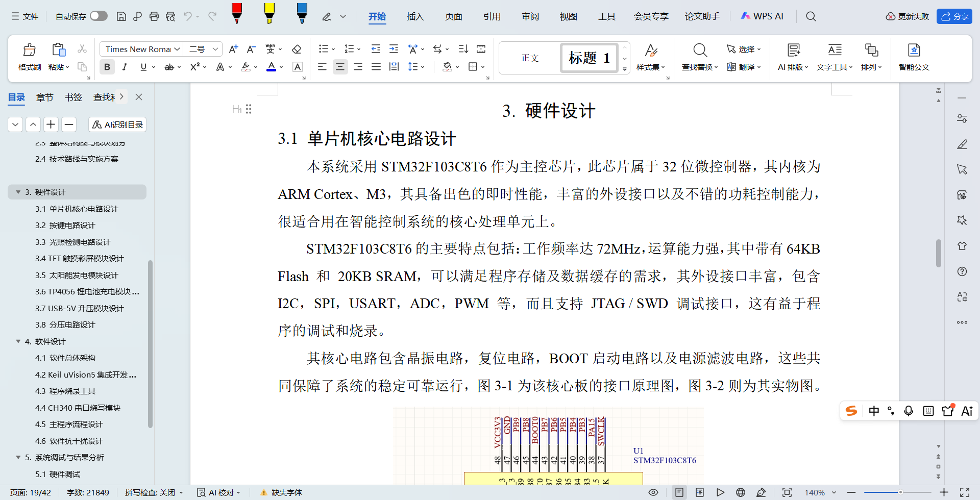The height and width of the screenshot is (500, 980).
Task: Click the web layout globe icon
Action: (x=741, y=492)
